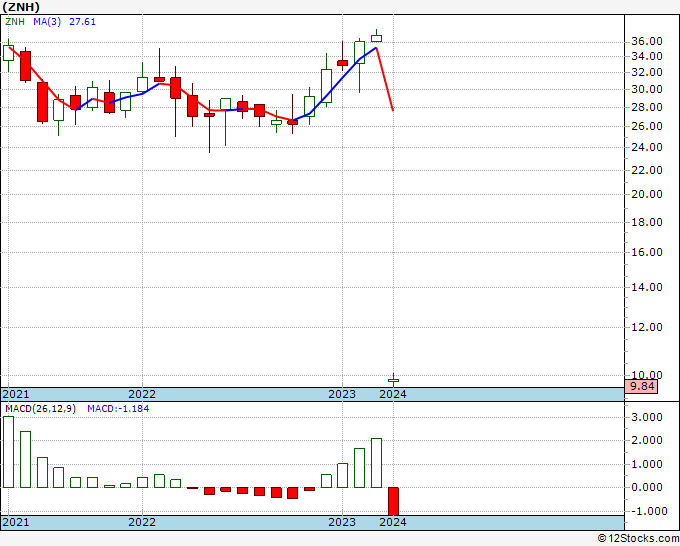Click the 12.00 price axis label
Viewport: 680px width, 546px height.
click(x=647, y=327)
